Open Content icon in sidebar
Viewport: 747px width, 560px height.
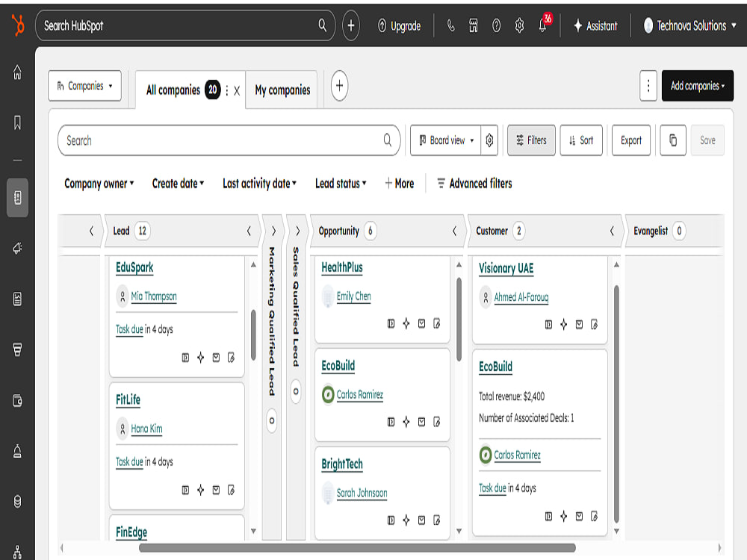coord(18,299)
